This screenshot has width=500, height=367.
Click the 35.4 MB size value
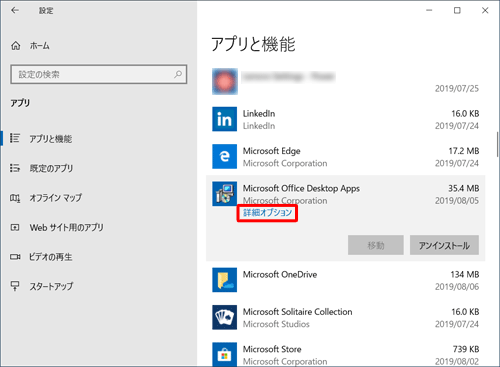463,188
